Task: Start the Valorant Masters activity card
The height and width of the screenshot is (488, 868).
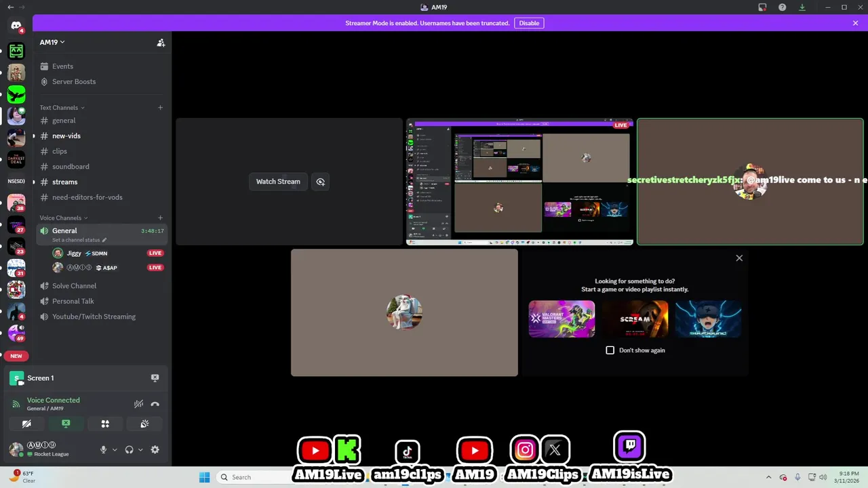Action: click(x=561, y=319)
